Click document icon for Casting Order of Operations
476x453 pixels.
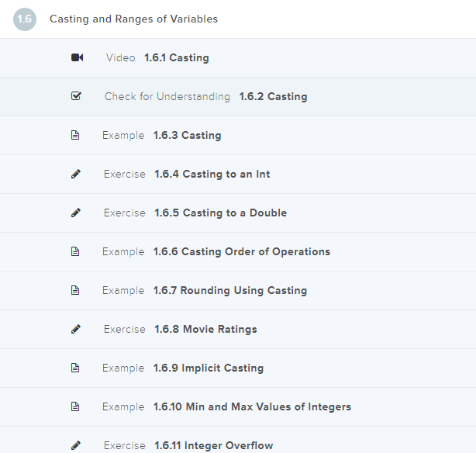click(75, 251)
